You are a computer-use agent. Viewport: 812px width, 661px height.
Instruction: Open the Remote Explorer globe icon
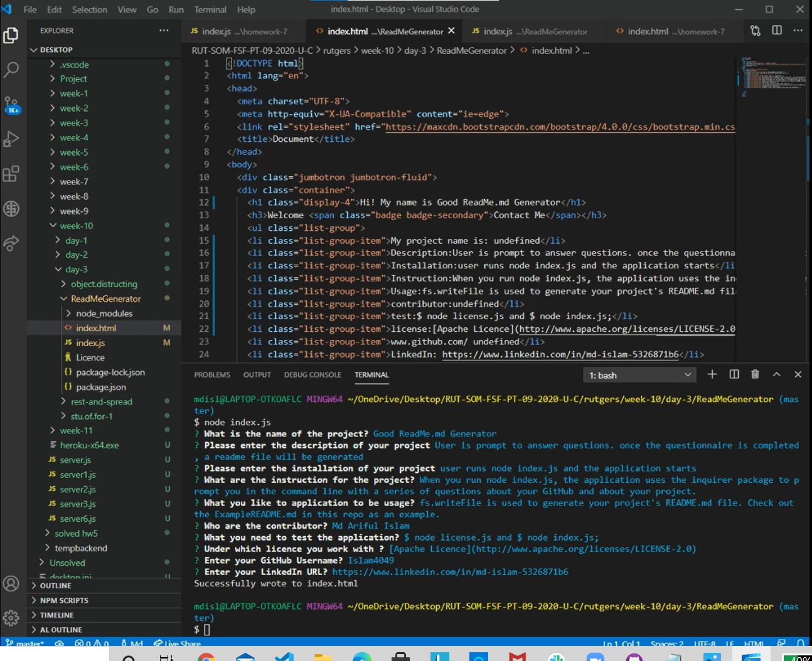(11, 208)
